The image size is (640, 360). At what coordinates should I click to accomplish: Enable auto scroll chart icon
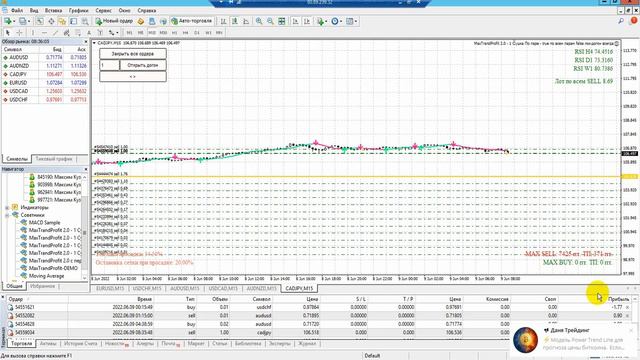coord(295,21)
